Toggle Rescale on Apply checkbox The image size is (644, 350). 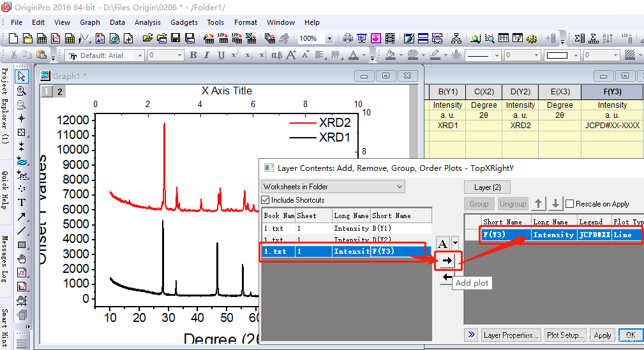pyautogui.click(x=570, y=204)
